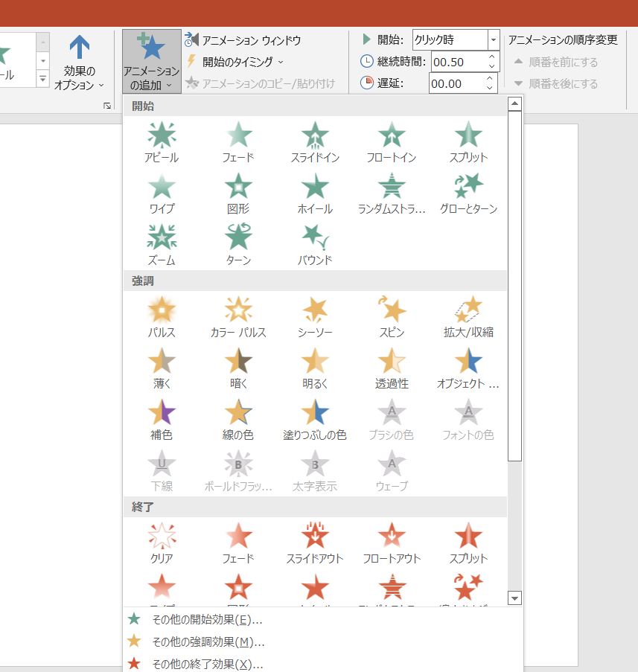Apply the 塗りつぶしの色 emphasis effect
The image size is (638, 672).
pos(315,419)
